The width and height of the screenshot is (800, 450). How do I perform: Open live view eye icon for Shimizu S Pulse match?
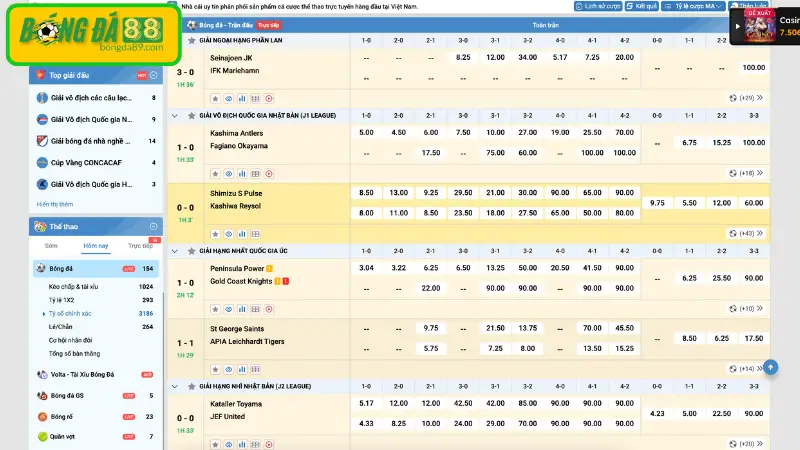(x=229, y=234)
